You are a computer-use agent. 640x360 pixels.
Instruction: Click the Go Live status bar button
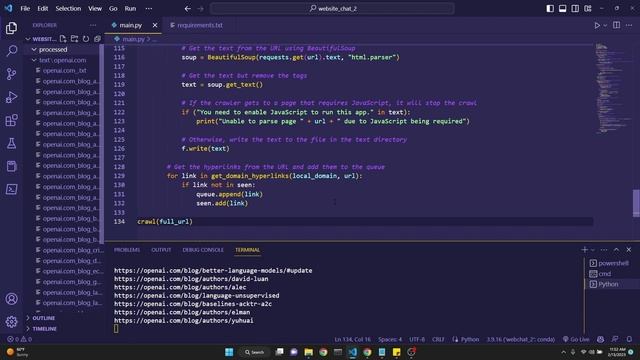coord(576,339)
